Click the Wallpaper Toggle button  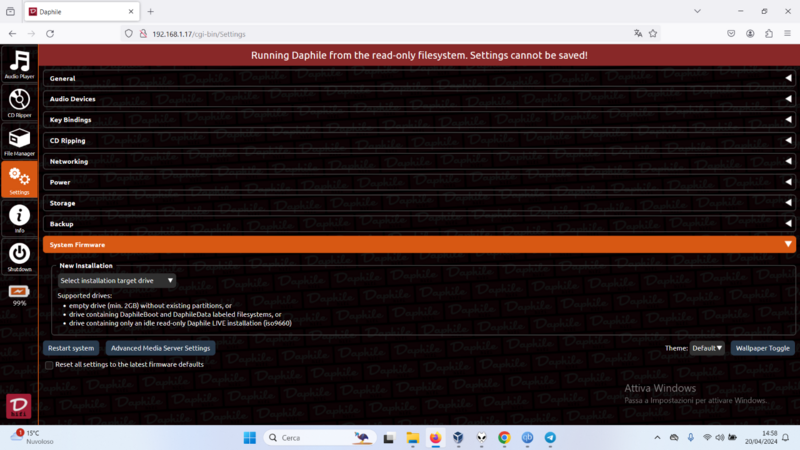(x=762, y=348)
